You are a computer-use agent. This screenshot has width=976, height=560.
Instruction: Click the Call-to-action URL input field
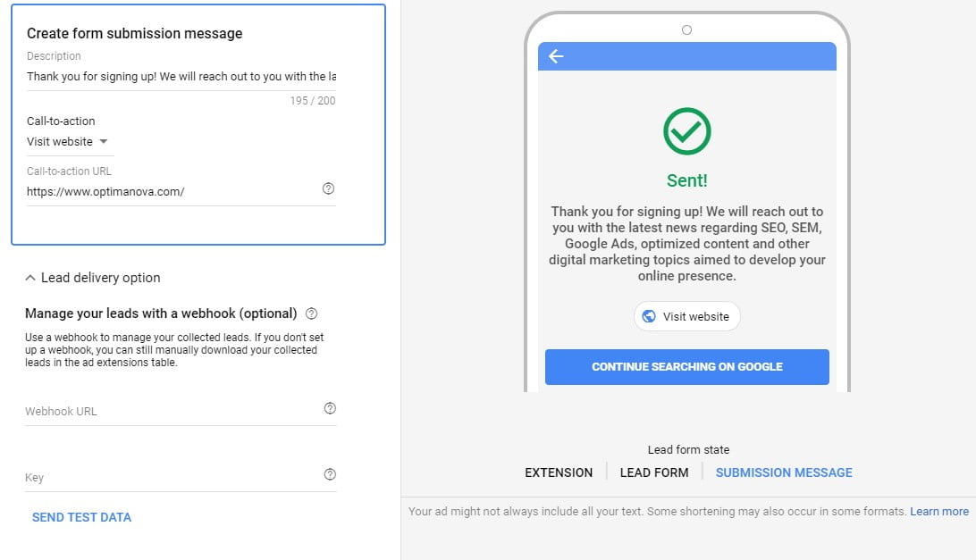tap(172, 192)
